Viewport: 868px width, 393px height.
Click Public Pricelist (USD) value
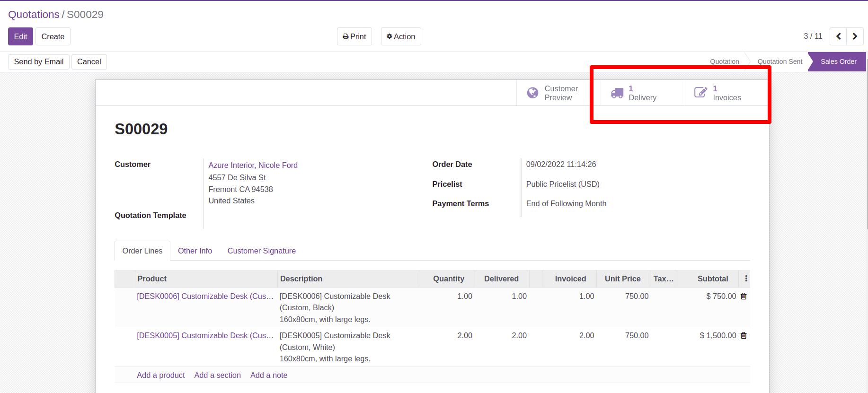tap(563, 184)
